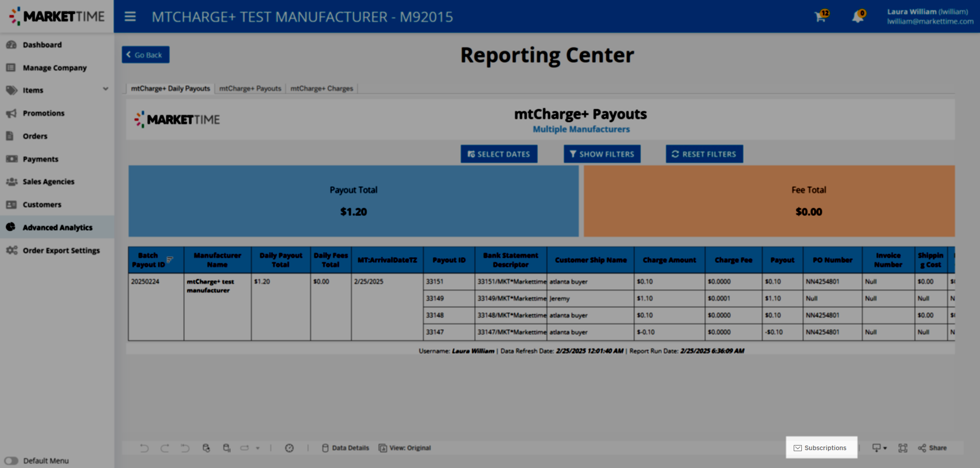Image resolution: width=980 pixels, height=468 pixels.
Task: Open Advanced Analytics from the sidebar
Action: tap(58, 227)
